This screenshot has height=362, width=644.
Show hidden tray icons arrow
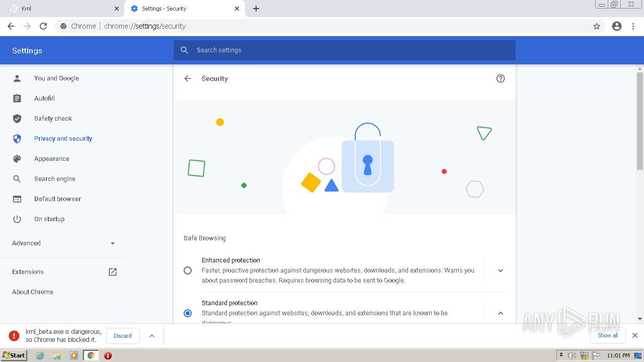(561, 355)
